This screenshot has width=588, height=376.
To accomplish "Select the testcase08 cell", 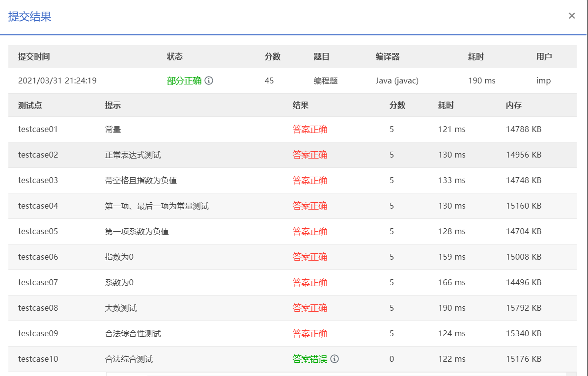I will 38,308.
